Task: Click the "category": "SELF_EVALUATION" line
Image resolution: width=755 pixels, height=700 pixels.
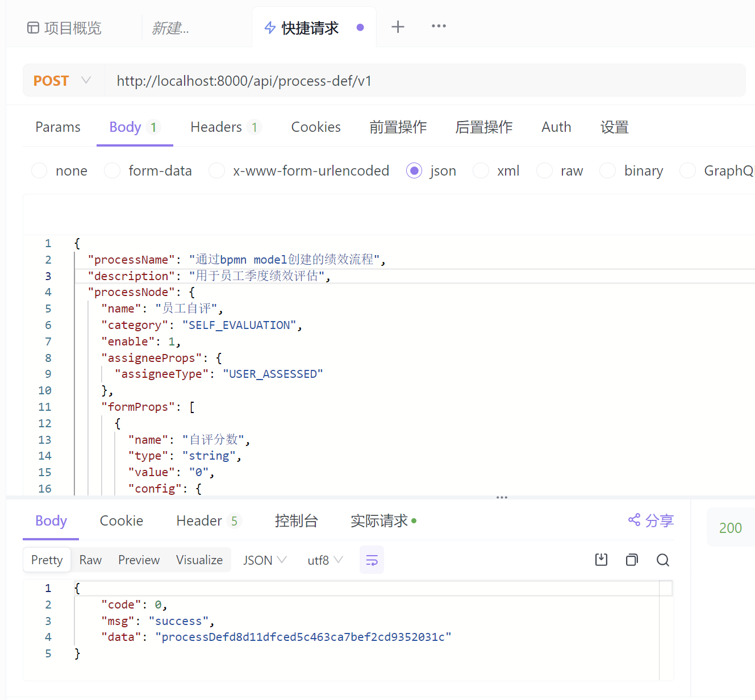Action: [202, 325]
